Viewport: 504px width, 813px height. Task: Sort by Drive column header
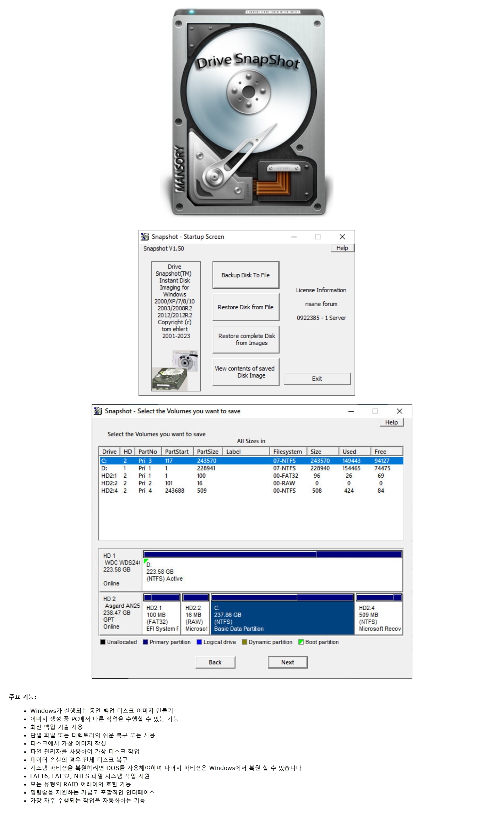click(x=109, y=451)
